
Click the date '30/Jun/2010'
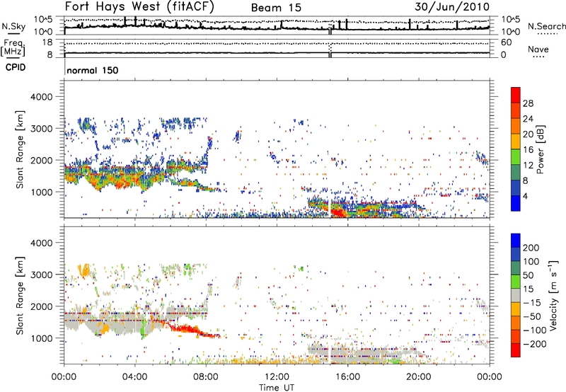452,6
